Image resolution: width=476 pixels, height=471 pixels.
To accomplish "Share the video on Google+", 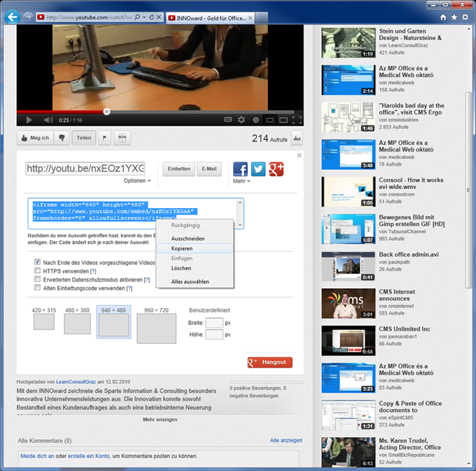I will tap(276, 169).
